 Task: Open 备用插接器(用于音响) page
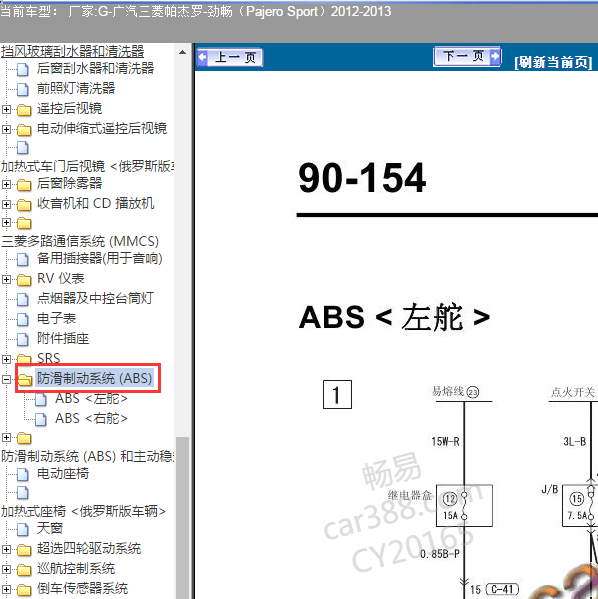point(100,258)
